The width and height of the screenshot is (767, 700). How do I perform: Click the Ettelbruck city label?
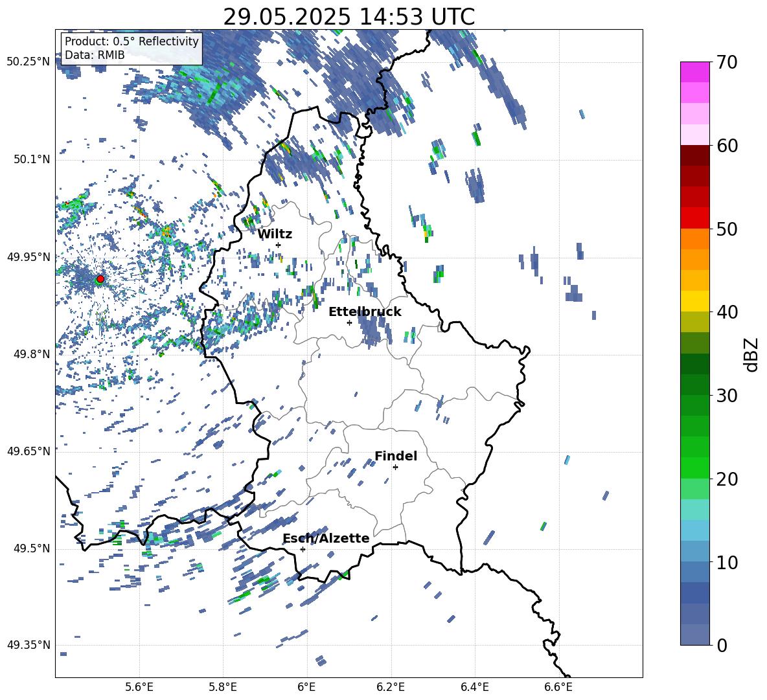pos(365,312)
